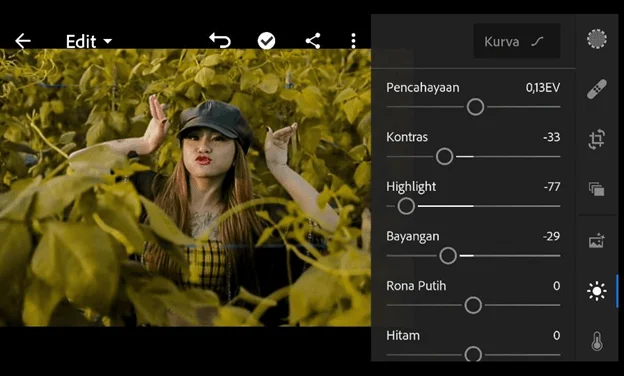The image size is (624, 376).
Task: Click the Highlight value -77
Action: [x=552, y=187]
